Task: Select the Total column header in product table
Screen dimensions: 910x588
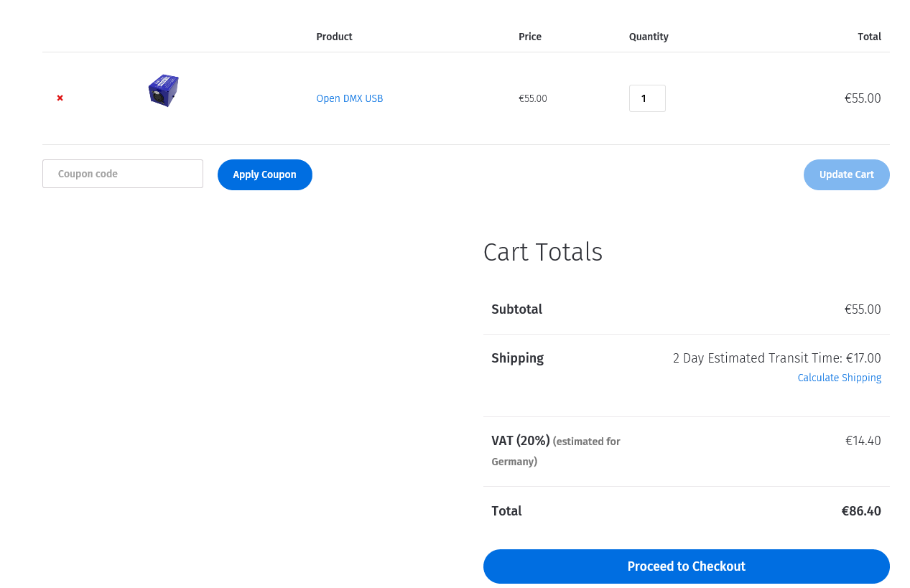Action: click(x=869, y=37)
